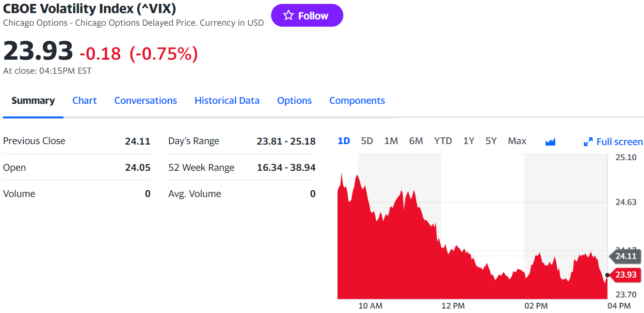Click the Open value 24.05
Viewport: 644px width, 313px height.
coord(138,167)
